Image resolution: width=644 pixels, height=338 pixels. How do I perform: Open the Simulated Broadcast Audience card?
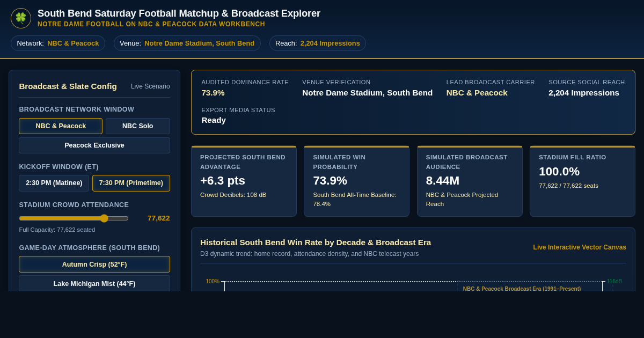coord(470,181)
